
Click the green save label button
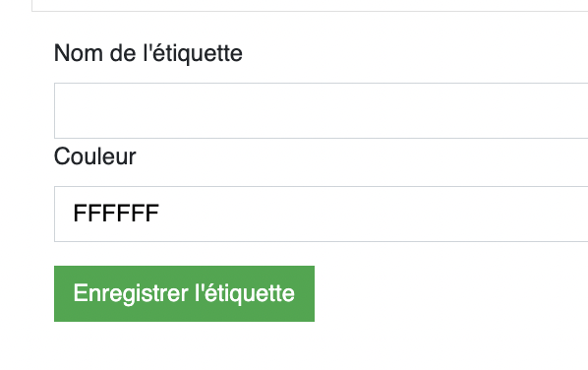[x=184, y=293]
